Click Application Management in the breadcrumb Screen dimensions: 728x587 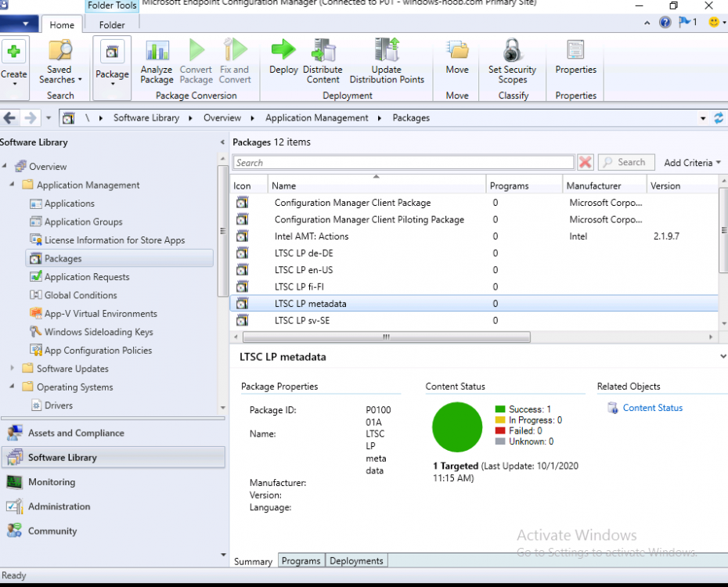click(x=317, y=118)
